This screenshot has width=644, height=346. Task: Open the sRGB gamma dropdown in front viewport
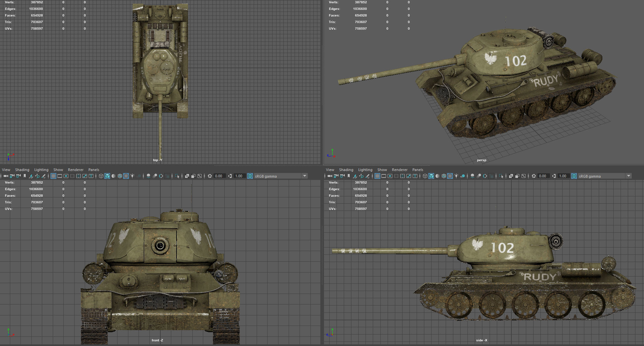tap(280, 176)
